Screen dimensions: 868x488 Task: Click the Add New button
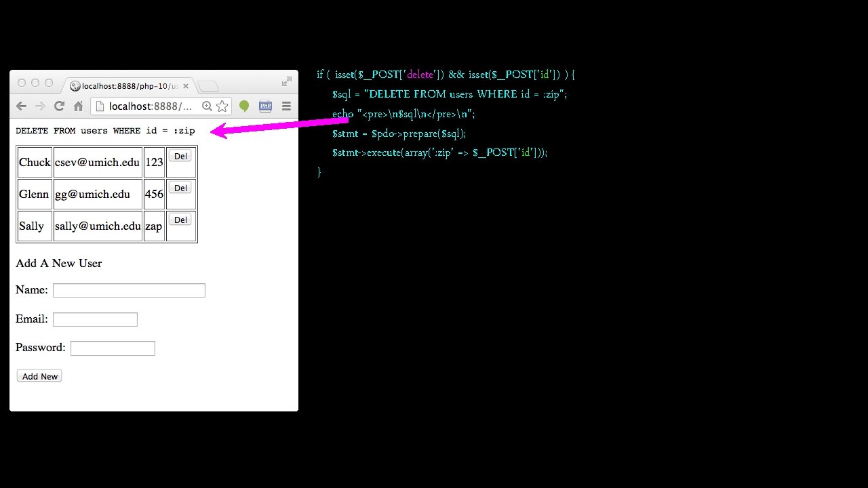pos(39,375)
